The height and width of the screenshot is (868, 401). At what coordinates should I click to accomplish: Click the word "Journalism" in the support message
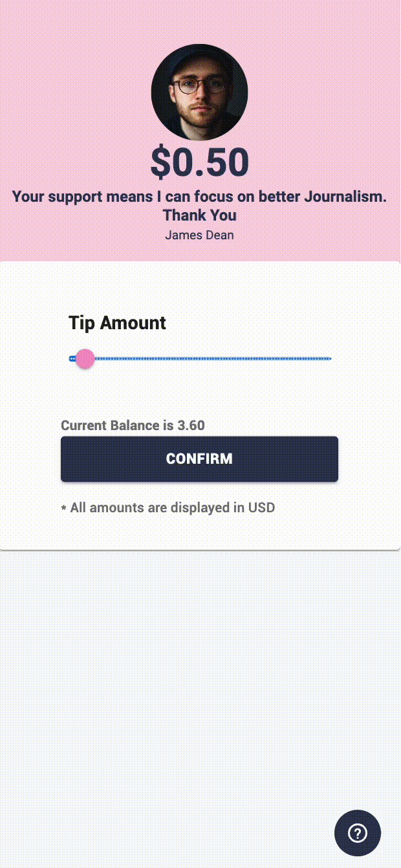tap(343, 197)
